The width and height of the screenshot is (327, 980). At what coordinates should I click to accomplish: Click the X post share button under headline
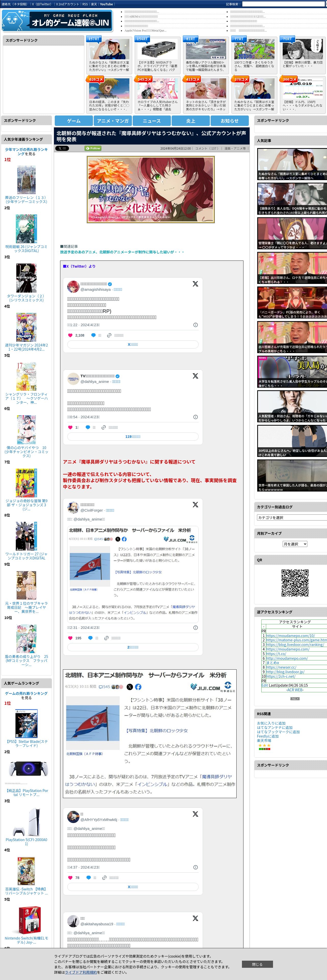tap(62, 148)
